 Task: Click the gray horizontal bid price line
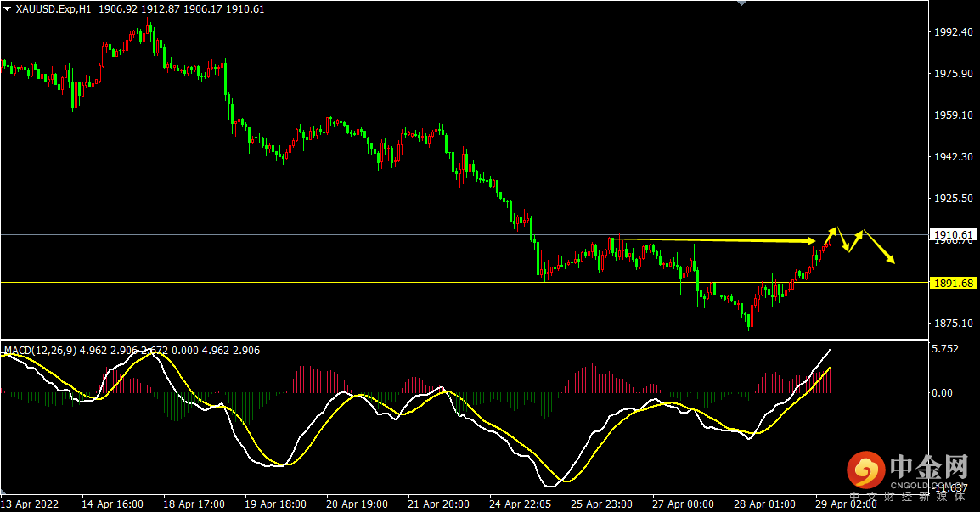[464, 235]
